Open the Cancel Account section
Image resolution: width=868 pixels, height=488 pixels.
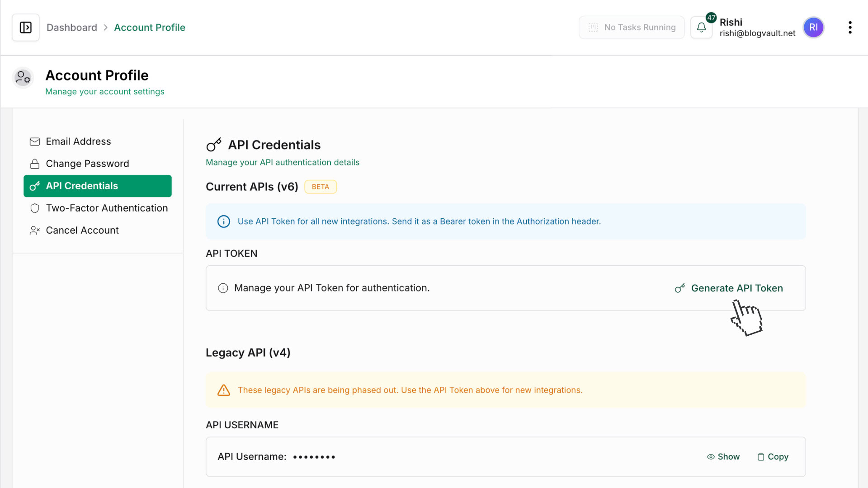(x=98, y=230)
